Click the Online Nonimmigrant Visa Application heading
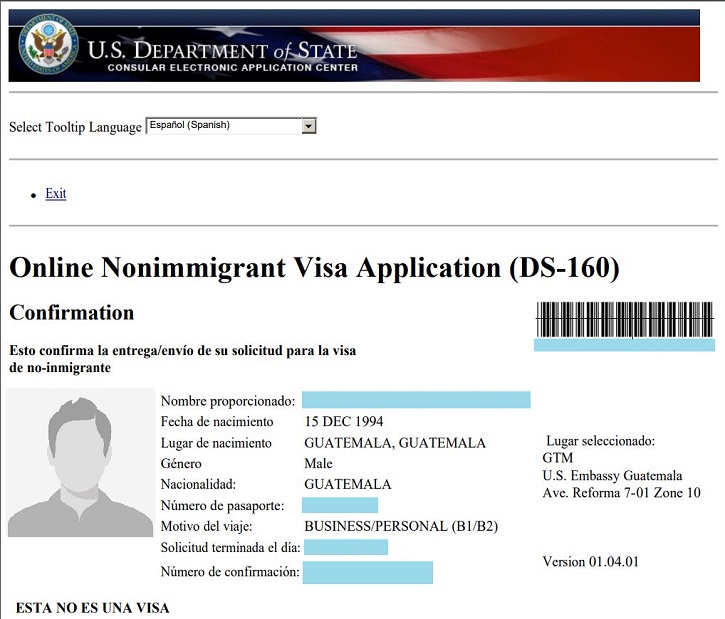 pos(314,269)
